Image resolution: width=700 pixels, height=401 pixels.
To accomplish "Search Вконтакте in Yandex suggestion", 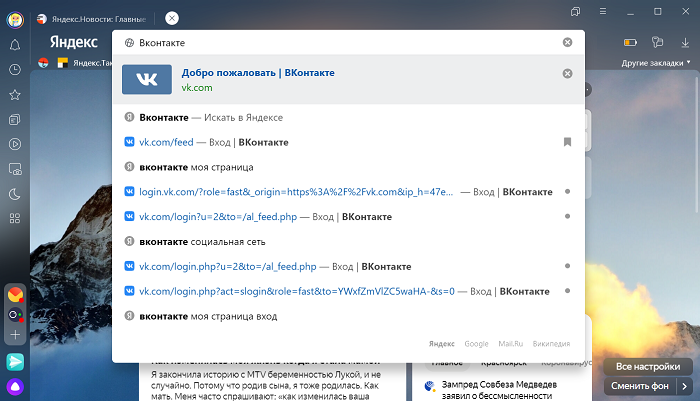I will click(x=348, y=117).
